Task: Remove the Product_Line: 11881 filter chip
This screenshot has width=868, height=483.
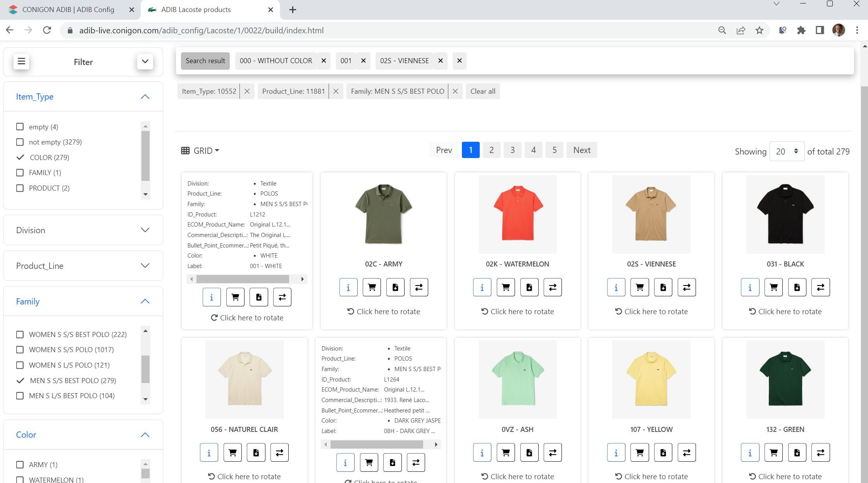Action: tap(336, 91)
